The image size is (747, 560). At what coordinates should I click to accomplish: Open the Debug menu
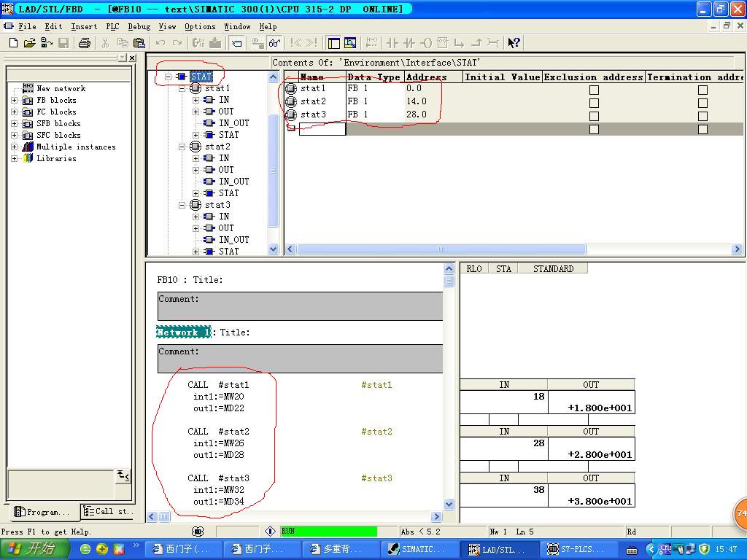[x=139, y=26]
